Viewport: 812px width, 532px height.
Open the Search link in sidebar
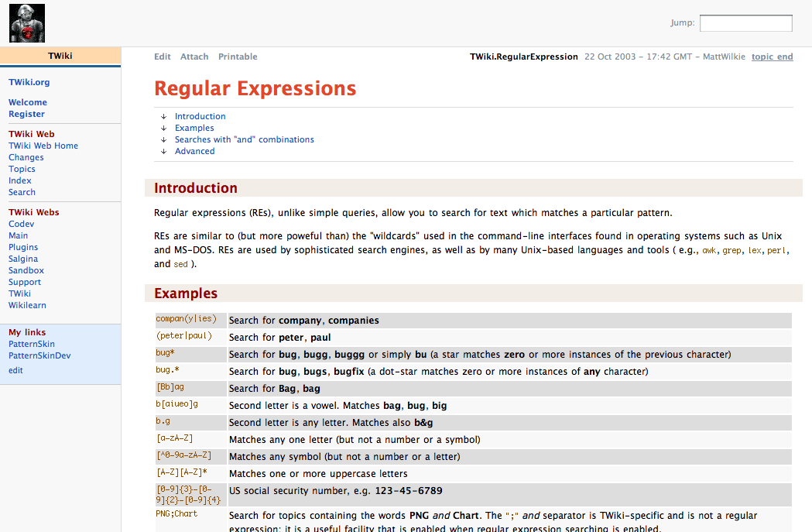pos(22,192)
